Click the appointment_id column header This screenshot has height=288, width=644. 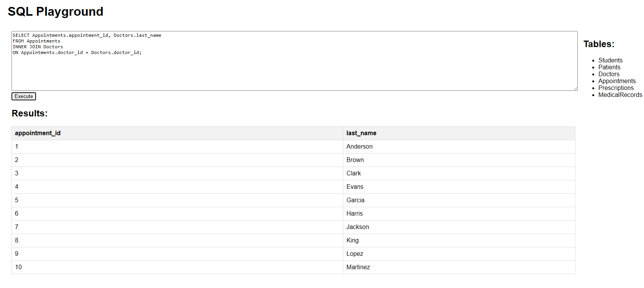tap(38, 133)
